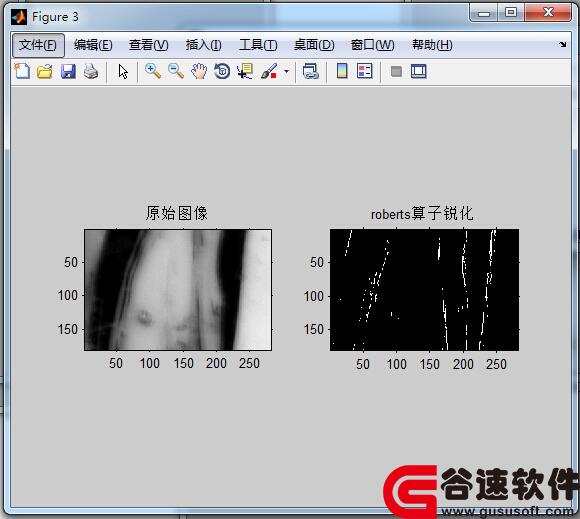580x519 pixels.
Task: Print the figure with printer icon
Action: 91,71
